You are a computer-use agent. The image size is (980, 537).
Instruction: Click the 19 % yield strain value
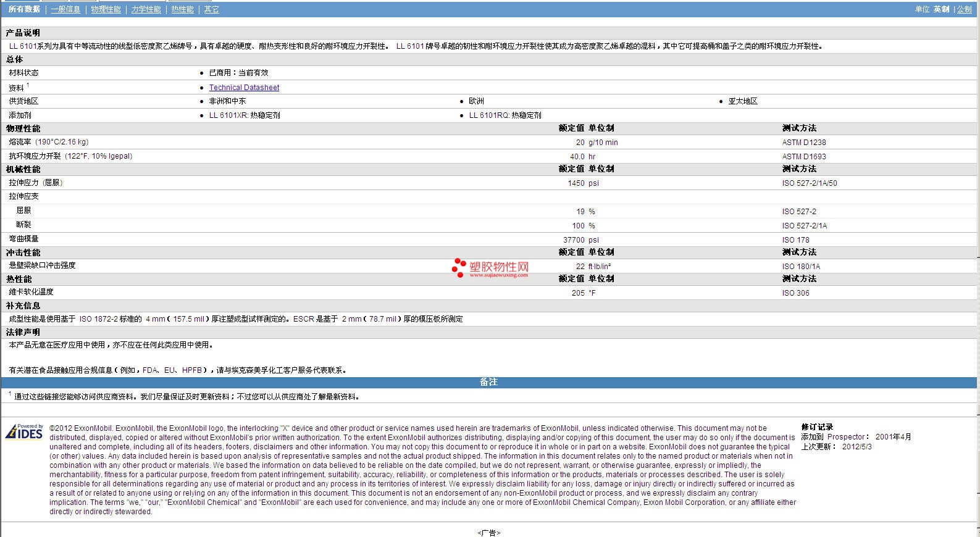(x=585, y=212)
